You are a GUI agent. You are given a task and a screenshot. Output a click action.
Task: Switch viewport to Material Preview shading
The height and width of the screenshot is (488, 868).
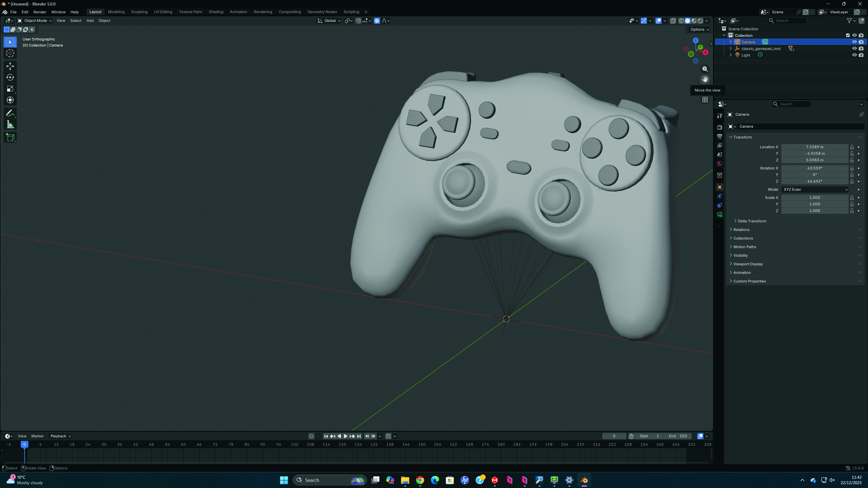pos(694,21)
